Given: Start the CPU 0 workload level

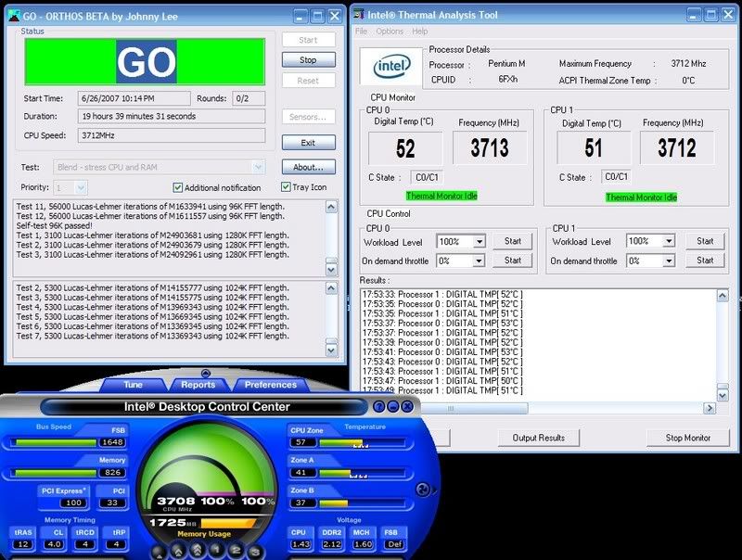Looking at the screenshot, I should pos(513,241).
